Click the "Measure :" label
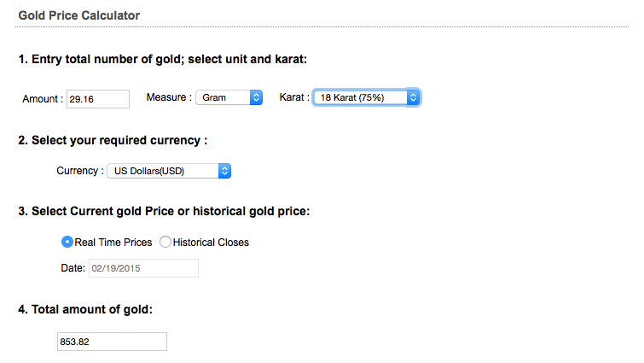This screenshot has height=363, width=644. coord(169,98)
